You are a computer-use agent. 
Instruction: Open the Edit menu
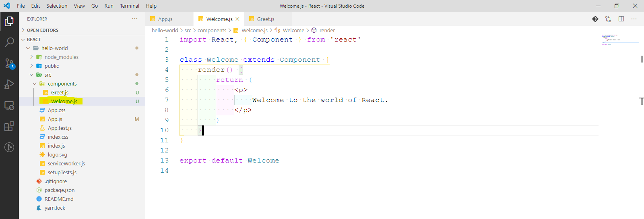point(36,6)
